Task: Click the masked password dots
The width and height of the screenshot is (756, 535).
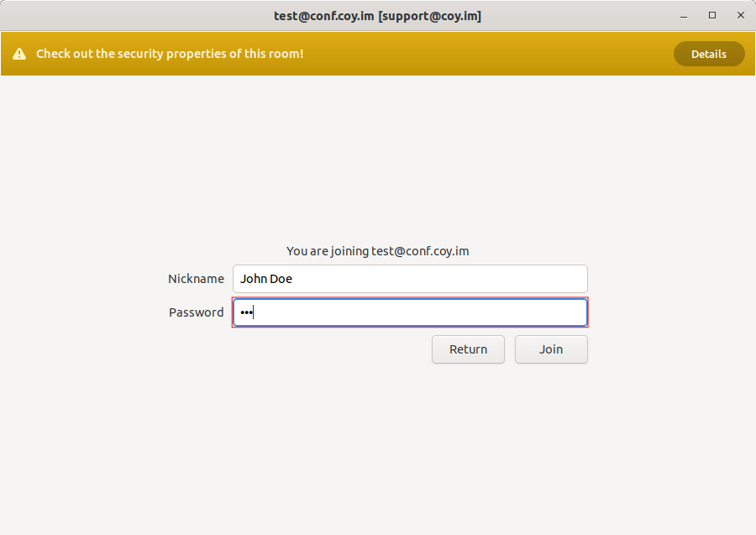Action: click(245, 312)
